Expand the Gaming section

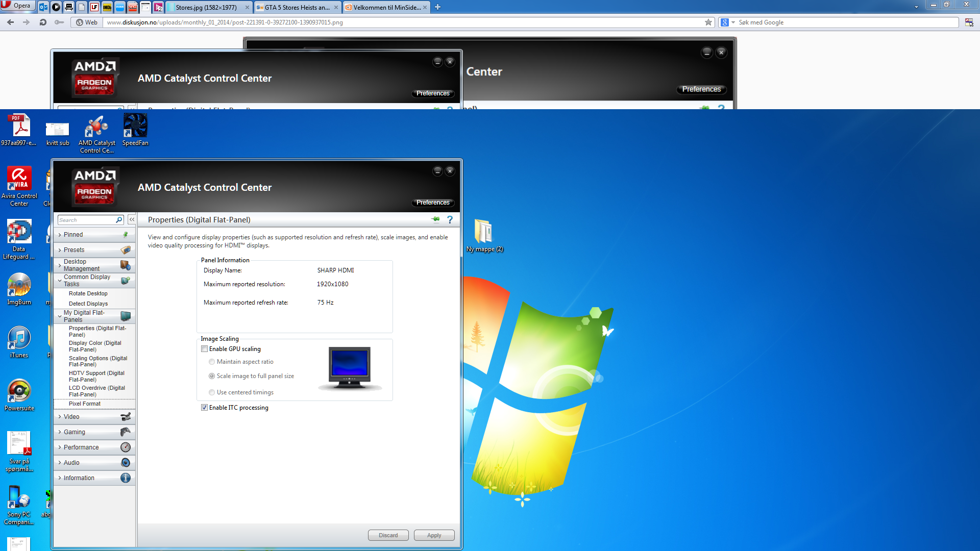point(94,432)
